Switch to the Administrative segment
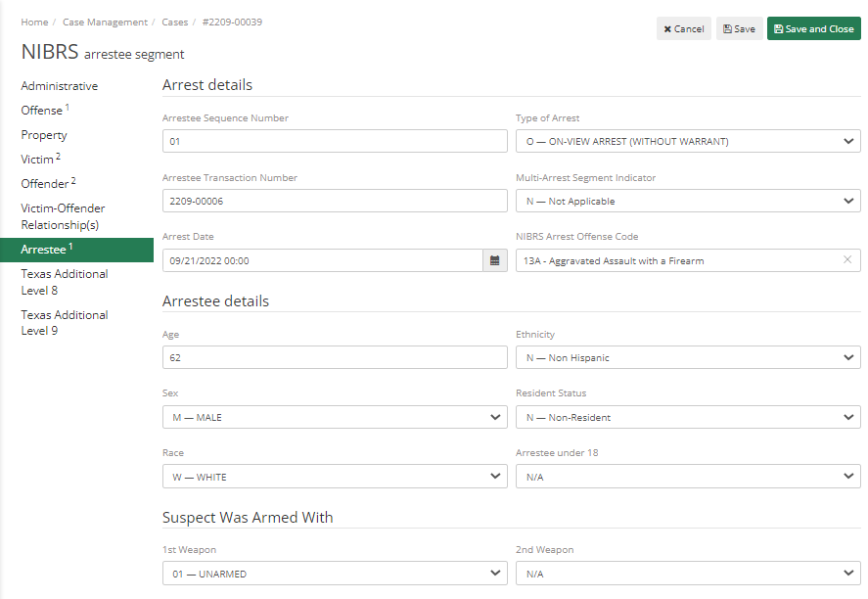The height and width of the screenshot is (599, 868). [x=59, y=85]
